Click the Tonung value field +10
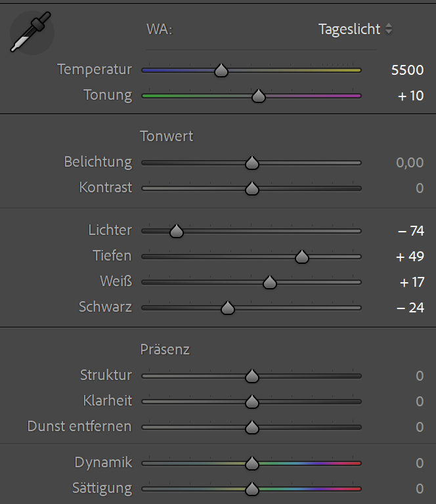 click(x=410, y=96)
